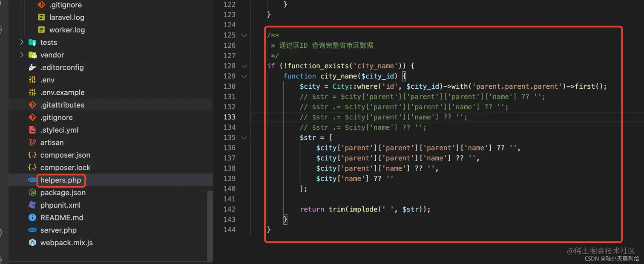644x264 pixels.
Task: Open helpers.php in the explorer
Action: 60,180
